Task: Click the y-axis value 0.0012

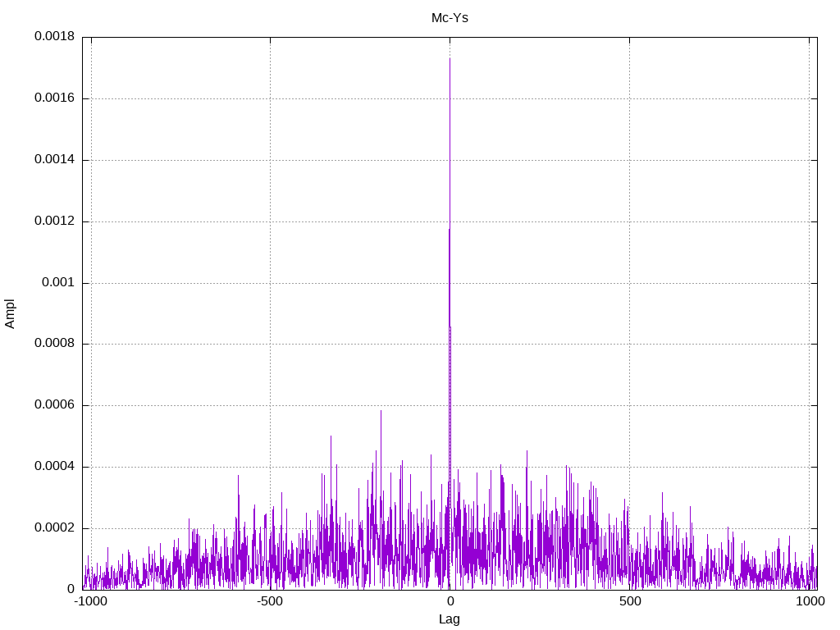Action: (55, 221)
